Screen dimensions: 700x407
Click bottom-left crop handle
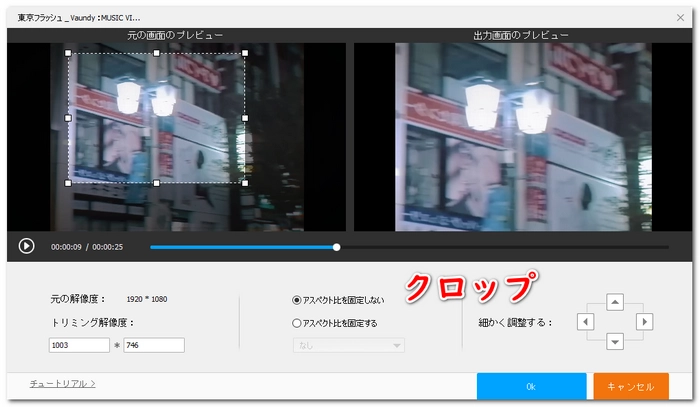coord(68,183)
